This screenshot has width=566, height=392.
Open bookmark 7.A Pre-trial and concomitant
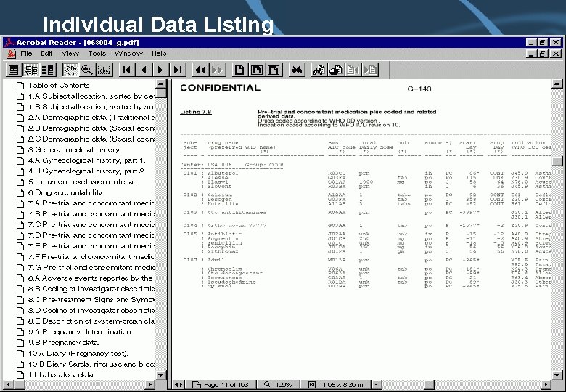point(91,203)
